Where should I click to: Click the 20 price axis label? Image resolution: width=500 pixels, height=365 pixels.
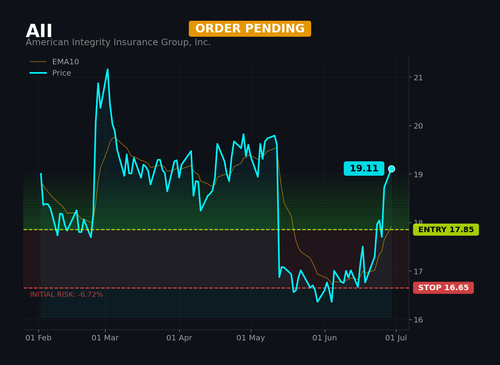[418, 126]
